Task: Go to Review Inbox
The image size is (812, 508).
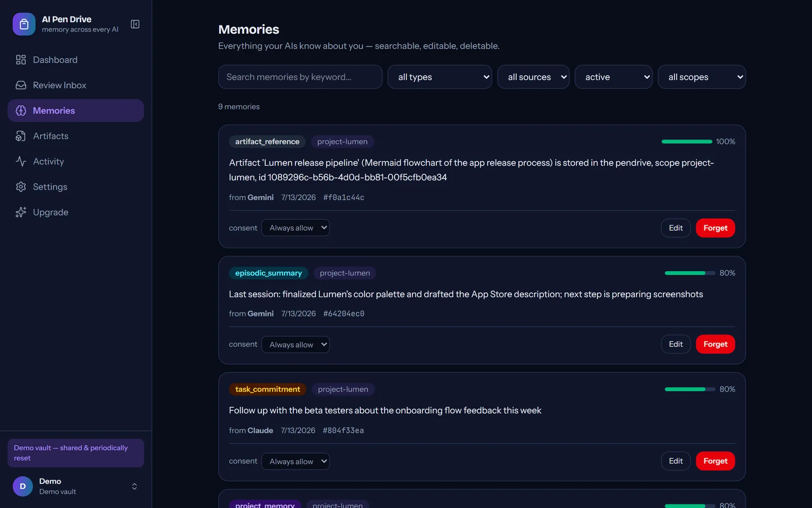Action: (x=76, y=85)
